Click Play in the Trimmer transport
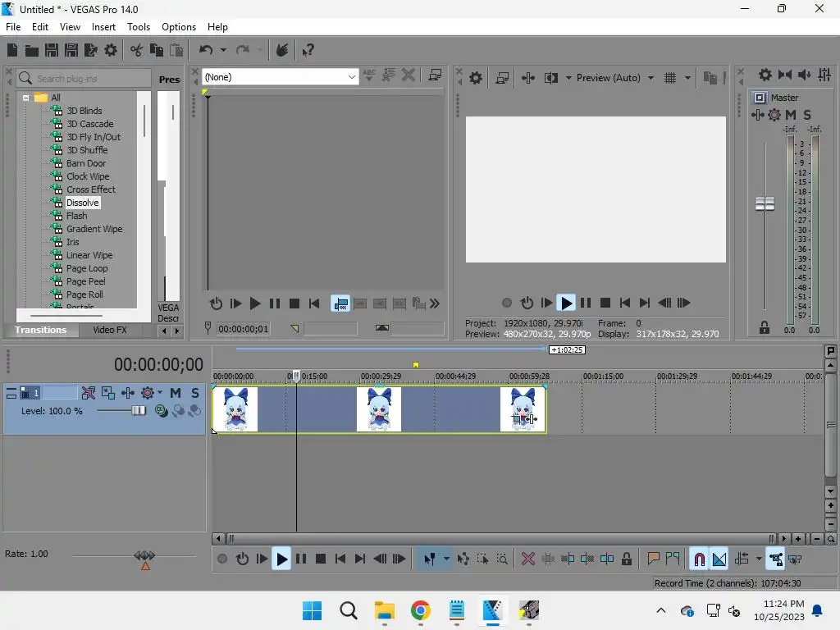 point(255,304)
